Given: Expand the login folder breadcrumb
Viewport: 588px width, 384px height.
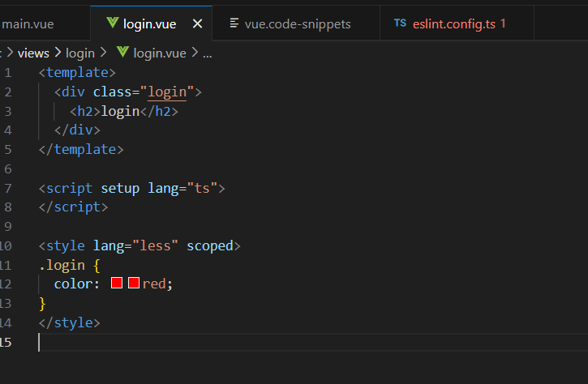Looking at the screenshot, I should pyautogui.click(x=80, y=53).
